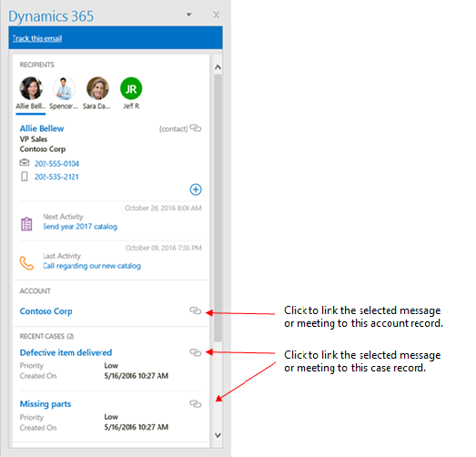Select Allie Bellew recipient avatar
Image resolution: width=476 pixels, height=457 pixels.
coord(31,88)
